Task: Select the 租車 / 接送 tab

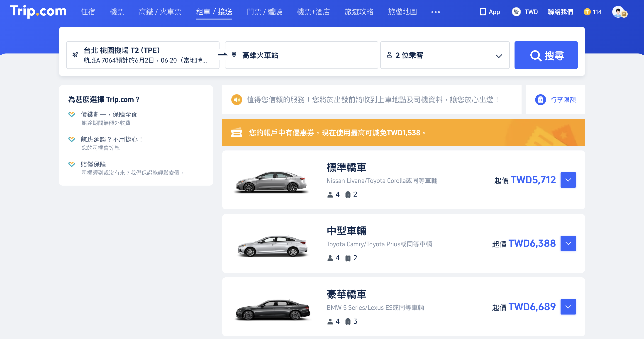Action: pos(214,12)
